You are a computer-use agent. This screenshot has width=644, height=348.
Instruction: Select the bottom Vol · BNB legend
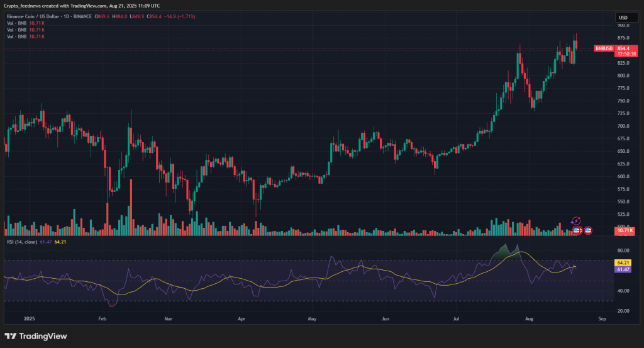pyautogui.click(x=16, y=37)
